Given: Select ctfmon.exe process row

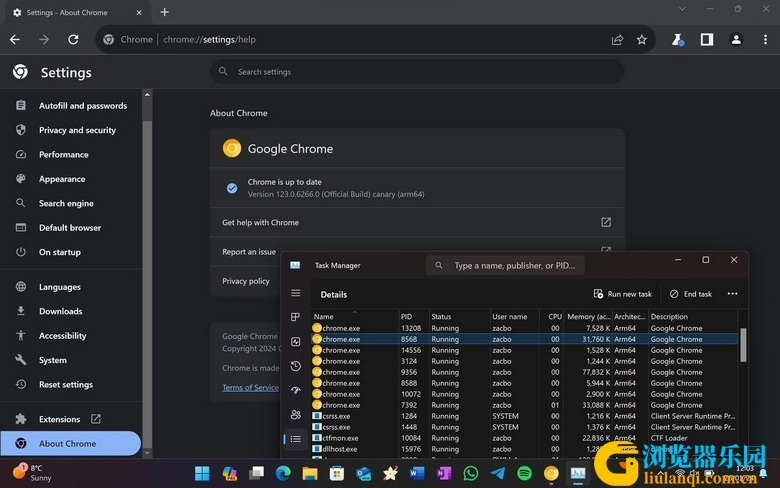Looking at the screenshot, I should click(x=524, y=437).
